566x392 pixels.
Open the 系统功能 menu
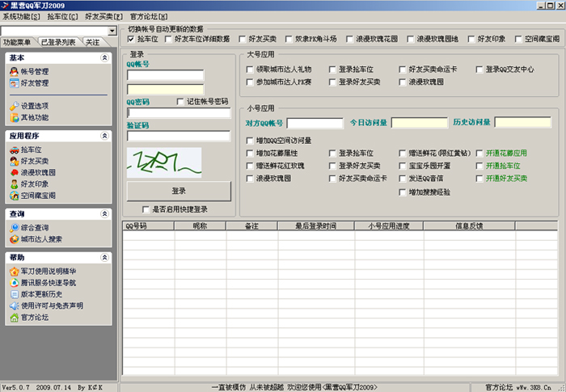click(x=22, y=16)
